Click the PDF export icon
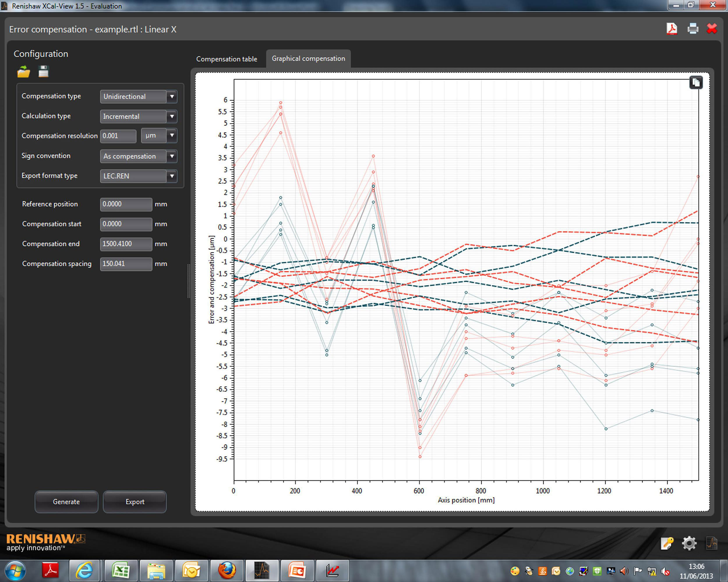Viewport: 728px width, 582px height. (672, 29)
